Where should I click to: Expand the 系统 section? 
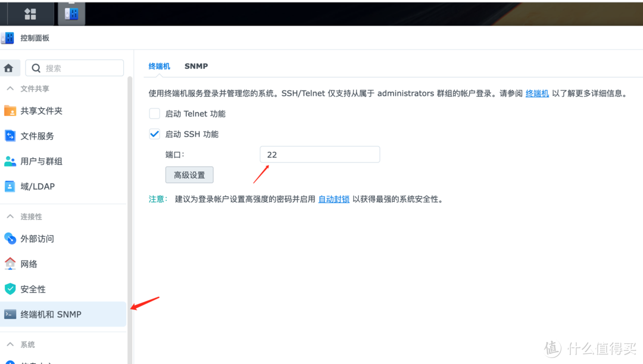click(10, 344)
